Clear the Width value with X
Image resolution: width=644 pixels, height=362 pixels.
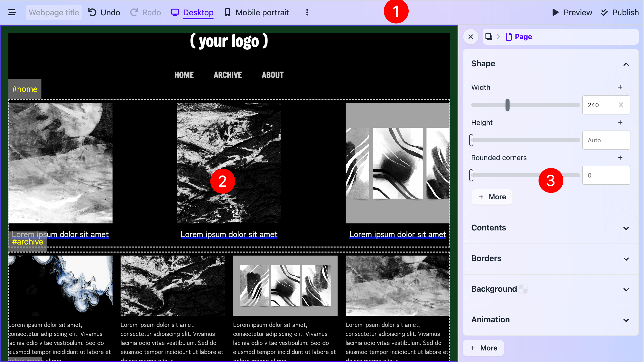coord(621,105)
